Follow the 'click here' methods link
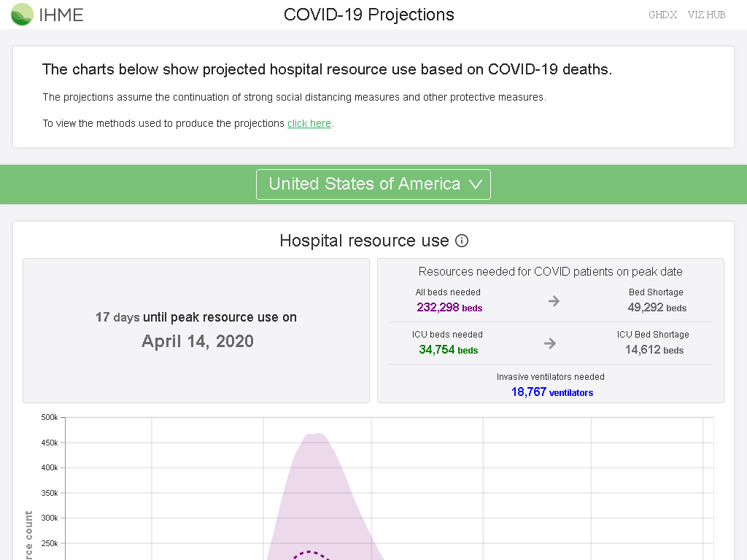 (309, 123)
